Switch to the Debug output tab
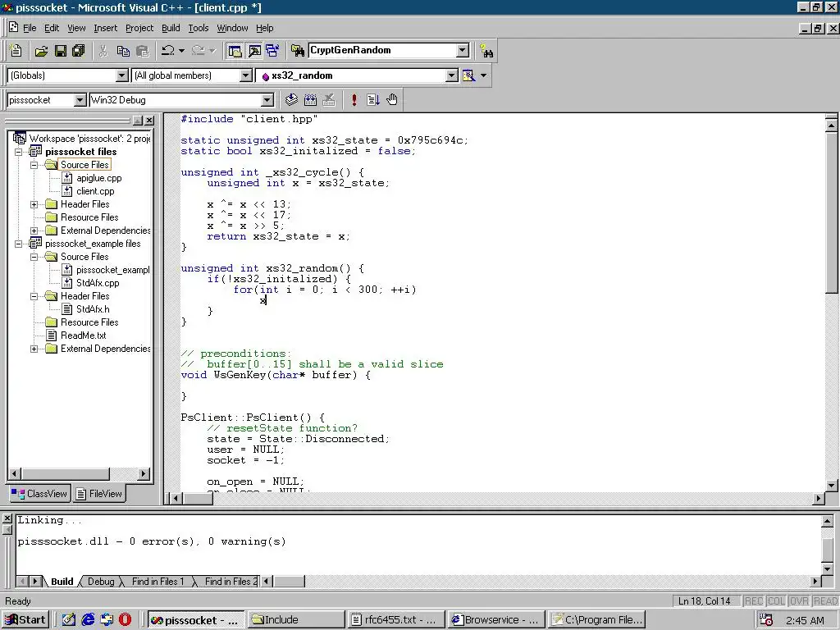 tap(101, 582)
